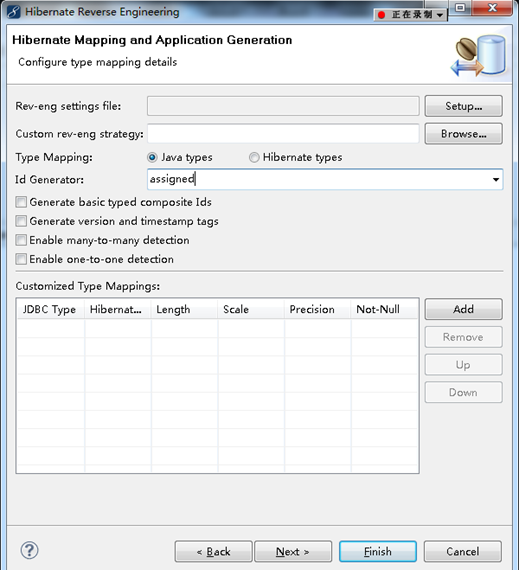Open the recording widget dropdown arrow
The image size is (519, 570).
[440, 15]
